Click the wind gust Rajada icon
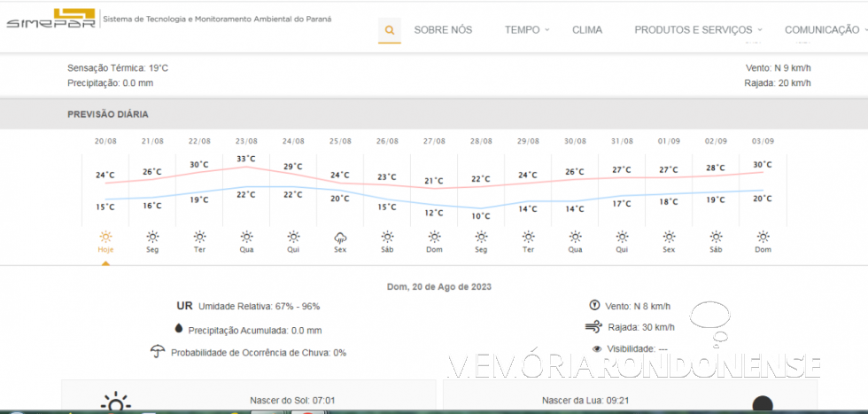Screen dimensions: 868x414 (x=593, y=326)
